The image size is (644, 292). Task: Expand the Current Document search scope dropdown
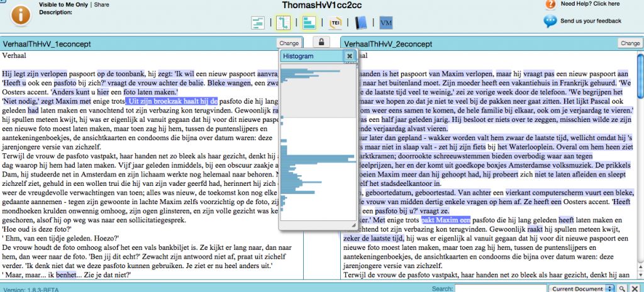(x=581, y=288)
